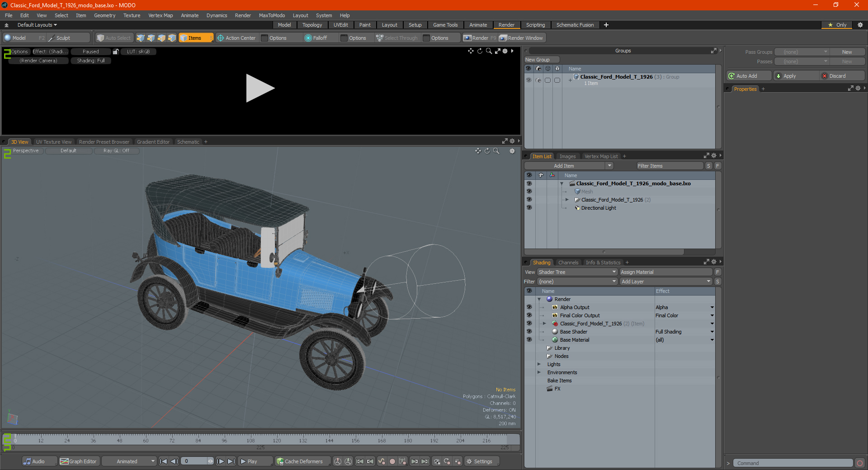
Task: Switch to Channels tab
Action: tap(568, 263)
